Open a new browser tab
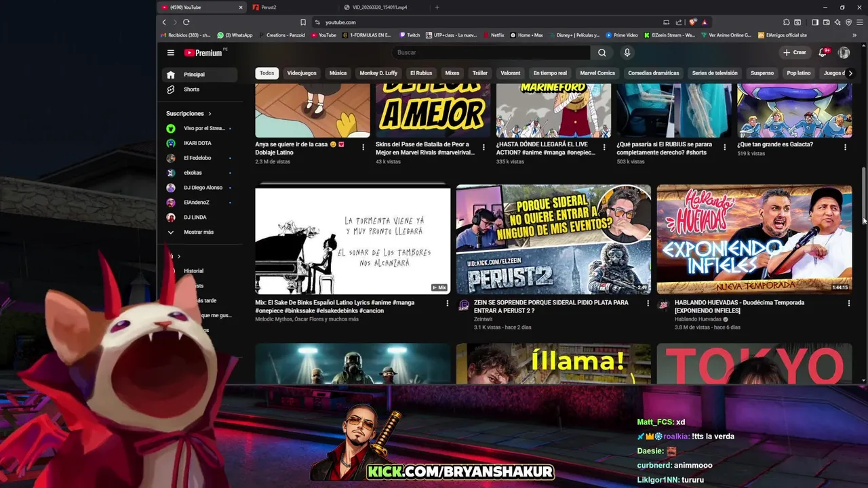The height and width of the screenshot is (488, 868). 437,7
